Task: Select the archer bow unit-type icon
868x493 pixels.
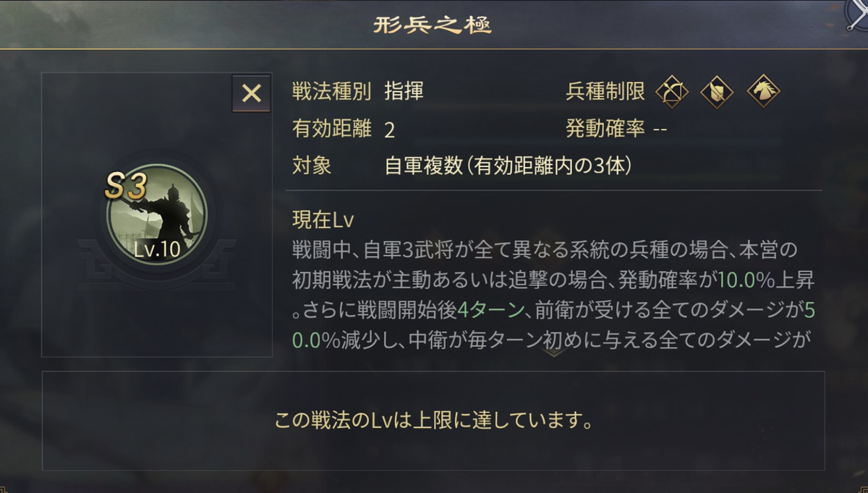Action: [671, 90]
